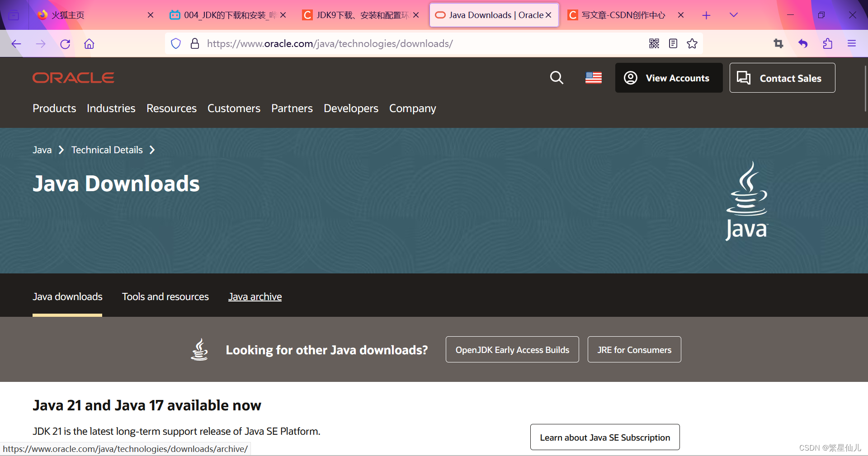Open the Customers menu

click(x=234, y=108)
